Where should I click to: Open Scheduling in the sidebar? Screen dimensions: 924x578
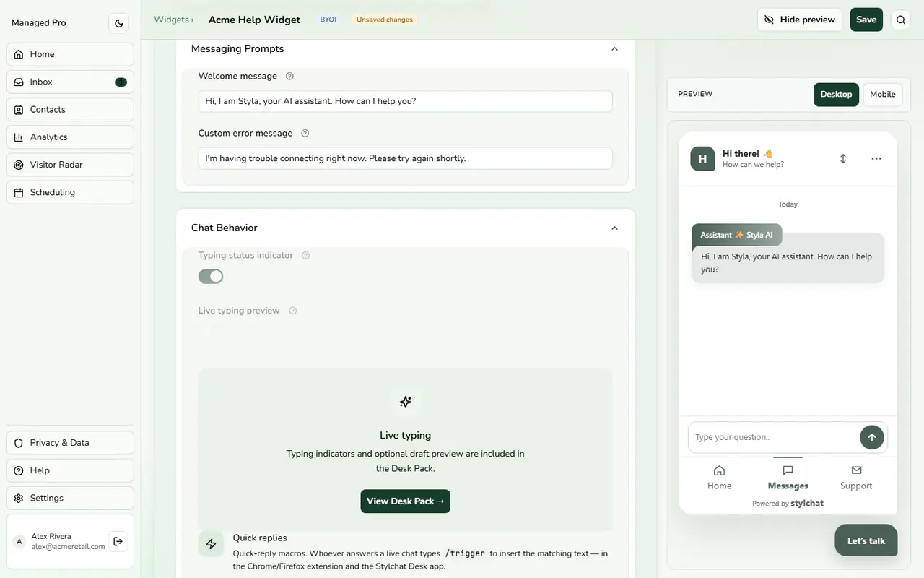tap(70, 192)
